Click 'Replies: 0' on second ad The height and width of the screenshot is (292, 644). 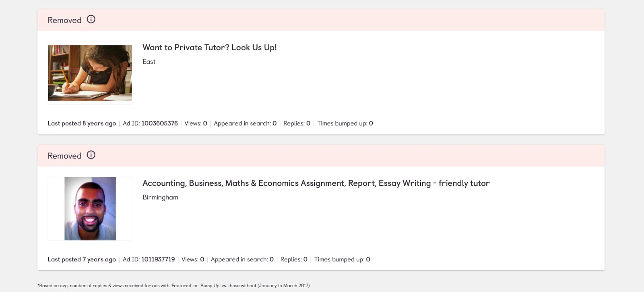coord(294,259)
